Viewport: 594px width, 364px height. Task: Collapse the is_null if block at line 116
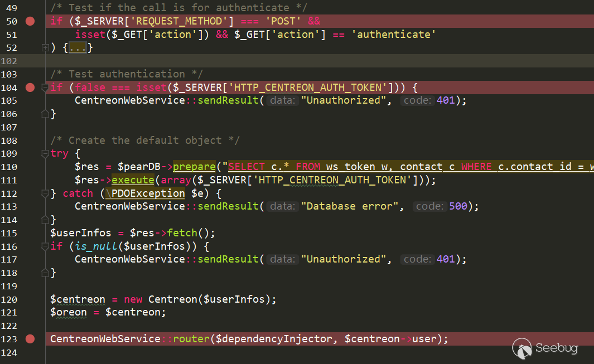pos(45,246)
